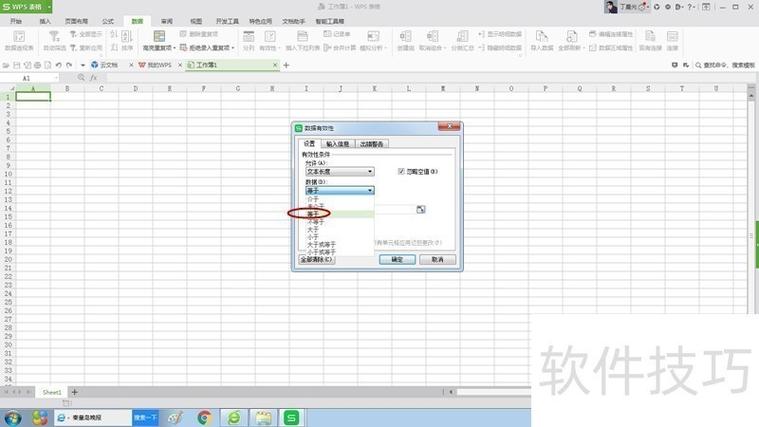Click the A1 name box field
759x427 pixels.
29,78
